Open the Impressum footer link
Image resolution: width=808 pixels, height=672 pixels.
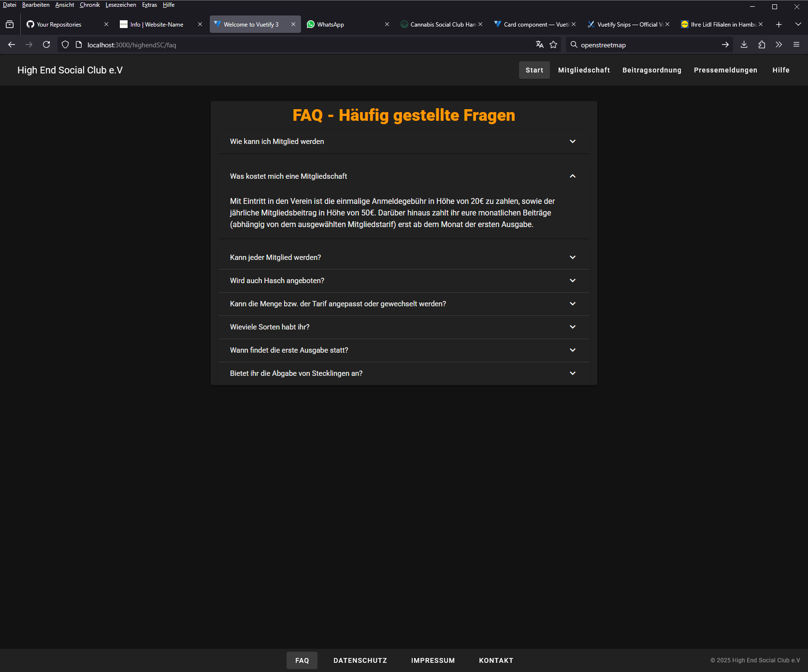pyautogui.click(x=433, y=660)
